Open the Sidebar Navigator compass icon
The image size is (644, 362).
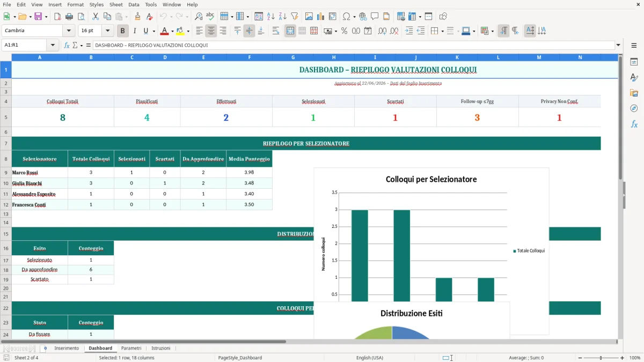pyautogui.click(x=634, y=108)
